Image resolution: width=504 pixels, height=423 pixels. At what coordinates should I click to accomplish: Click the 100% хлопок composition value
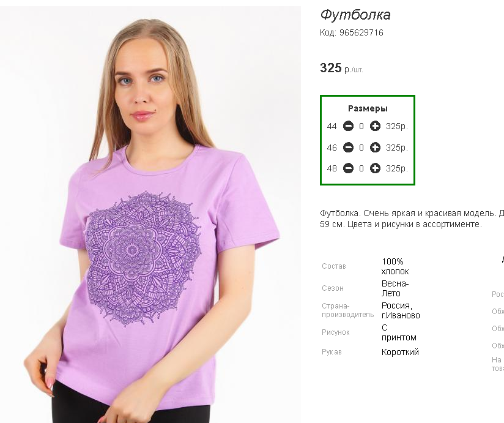point(395,266)
